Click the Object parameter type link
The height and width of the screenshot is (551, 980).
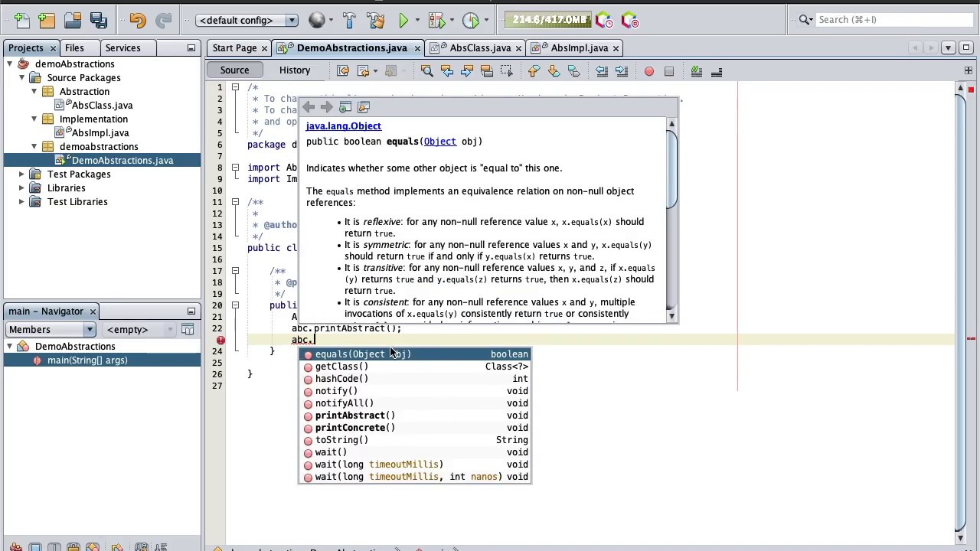point(439,142)
